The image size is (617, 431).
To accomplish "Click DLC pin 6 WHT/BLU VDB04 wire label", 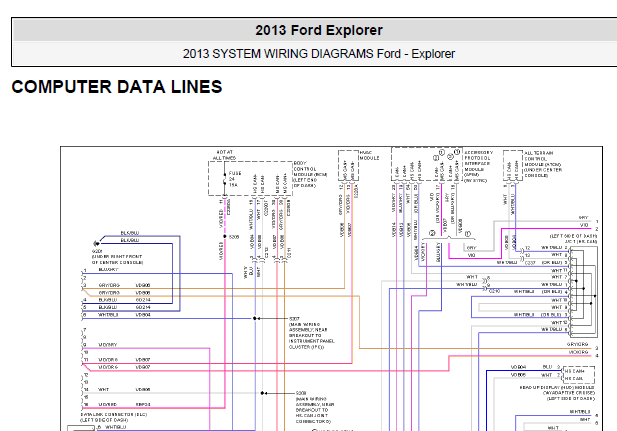I will coord(124,315).
